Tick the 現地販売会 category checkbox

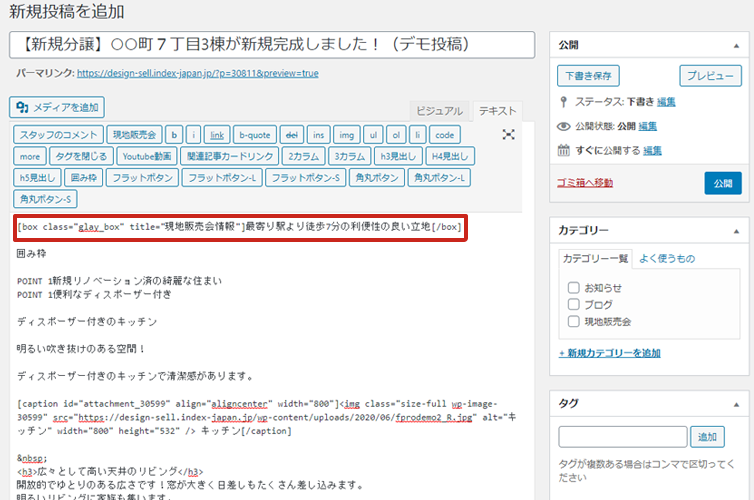click(574, 321)
